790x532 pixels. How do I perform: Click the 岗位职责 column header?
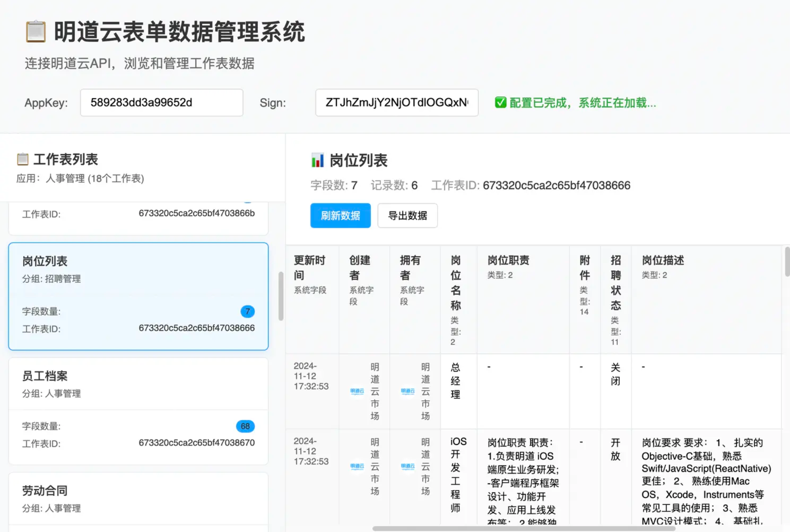click(508, 260)
